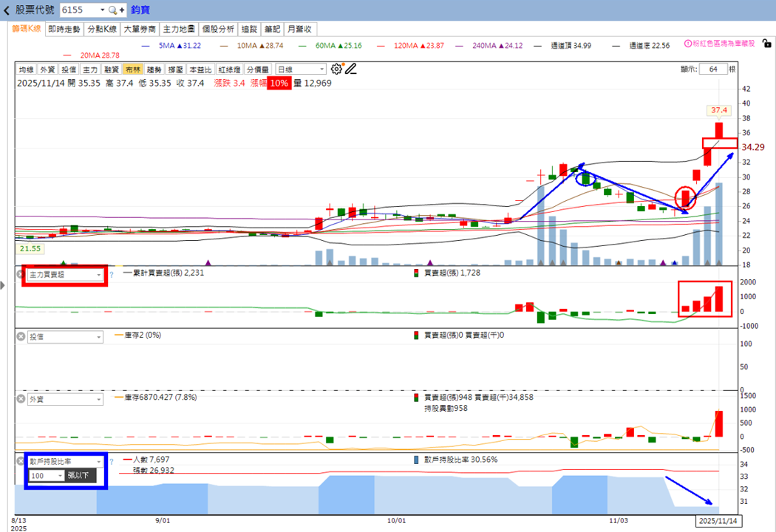Image resolution: width=776 pixels, height=532 pixels.
Task: Toggle the 投信 overlay button in toolbar
Action: 69,69
